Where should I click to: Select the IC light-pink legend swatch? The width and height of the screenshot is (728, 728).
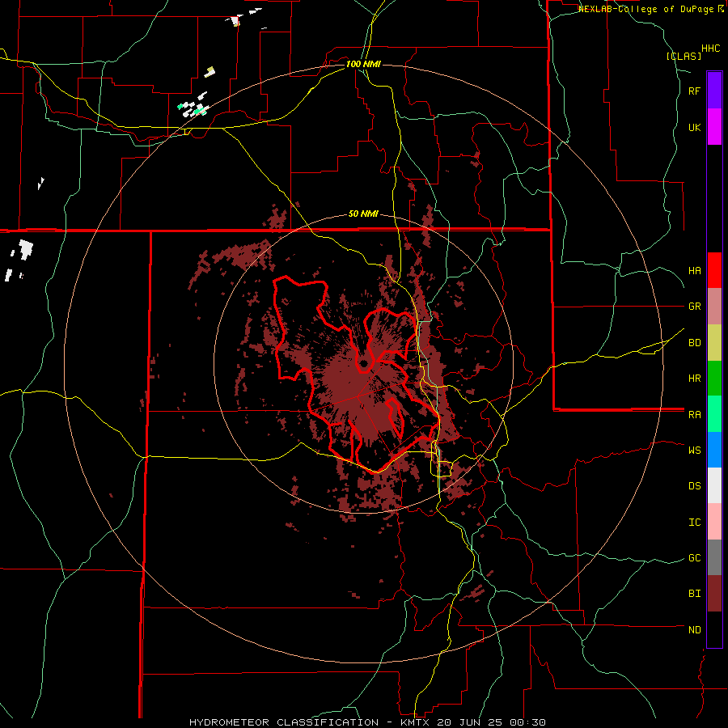click(x=714, y=522)
